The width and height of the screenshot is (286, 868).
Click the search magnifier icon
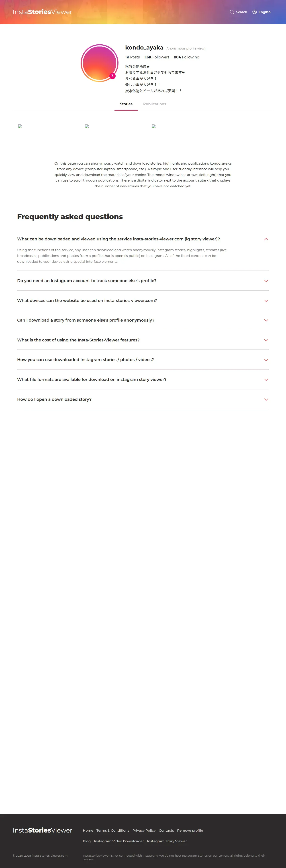click(x=232, y=12)
